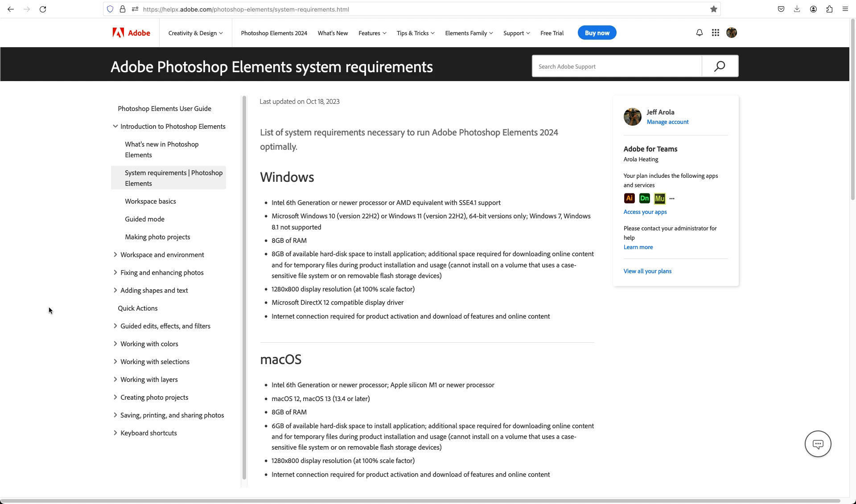Open the Tips & Tricks dropdown
The image size is (856, 504).
tap(415, 33)
